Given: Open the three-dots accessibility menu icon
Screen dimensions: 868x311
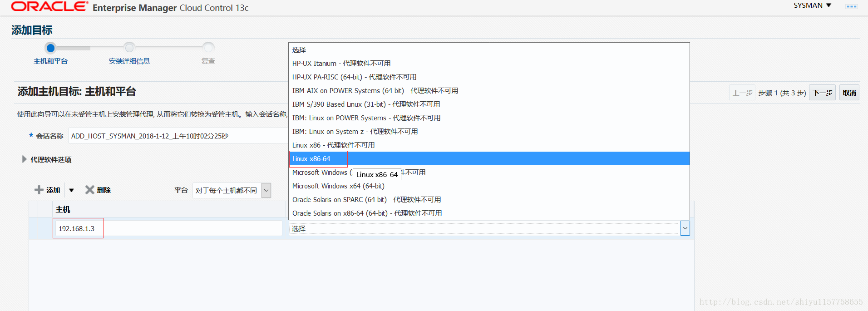Looking at the screenshot, I should pos(851,6).
